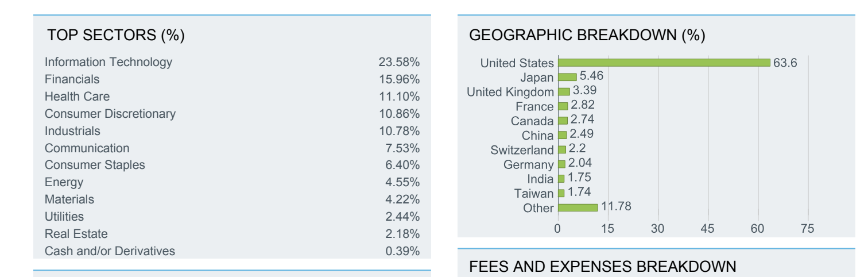Viewport: 868px width, 277px height.
Task: Click the United Kingdom bar in chart
Action: pos(564,91)
